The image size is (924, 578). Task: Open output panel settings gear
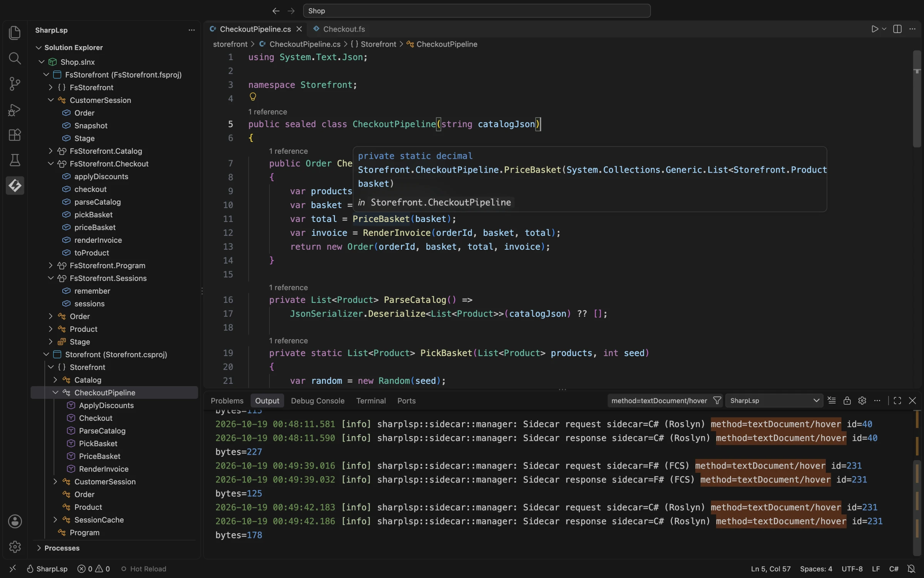[x=862, y=400]
